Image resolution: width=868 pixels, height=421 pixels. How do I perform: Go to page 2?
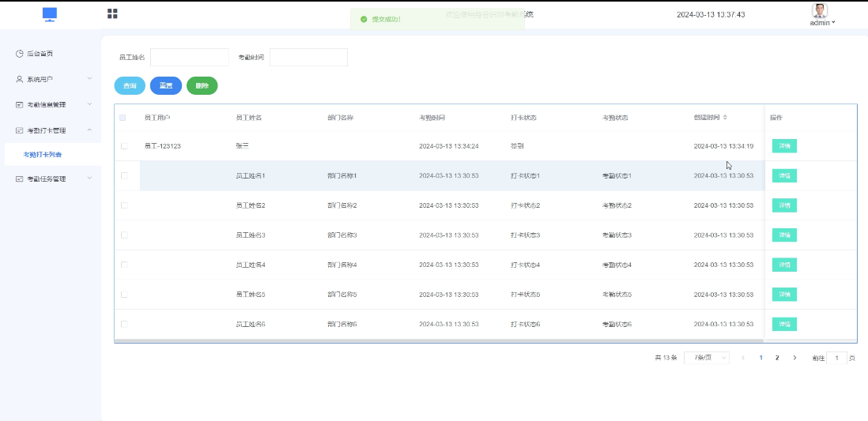[777, 358]
